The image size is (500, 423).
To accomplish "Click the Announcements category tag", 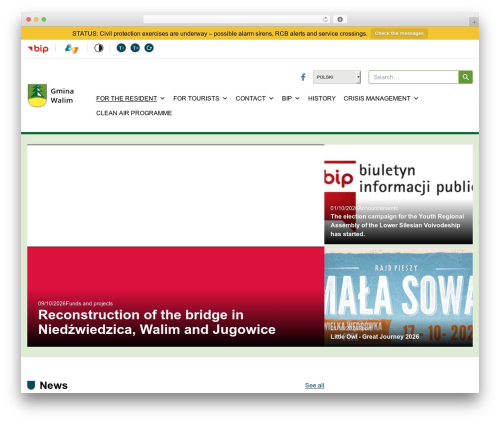I will point(378,208).
